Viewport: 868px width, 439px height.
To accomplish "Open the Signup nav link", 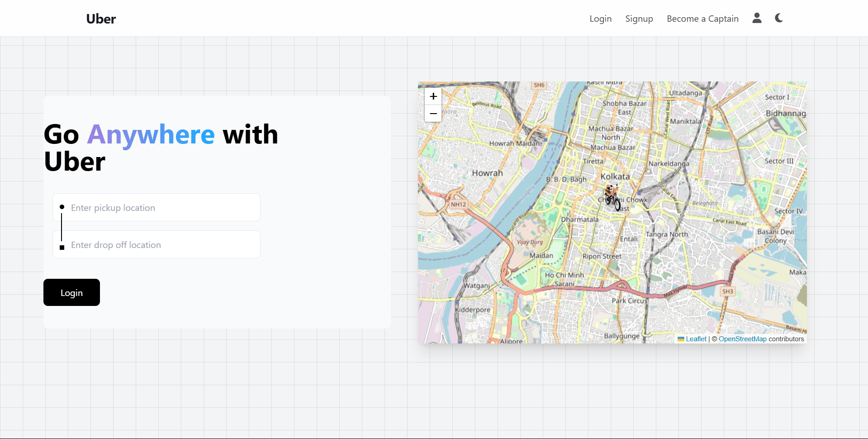I will coord(639,19).
